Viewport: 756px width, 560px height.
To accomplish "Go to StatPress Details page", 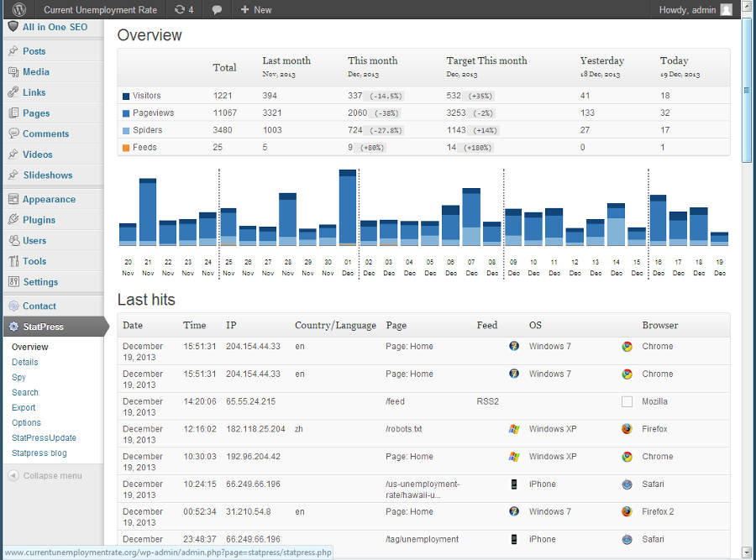I will (x=25, y=362).
